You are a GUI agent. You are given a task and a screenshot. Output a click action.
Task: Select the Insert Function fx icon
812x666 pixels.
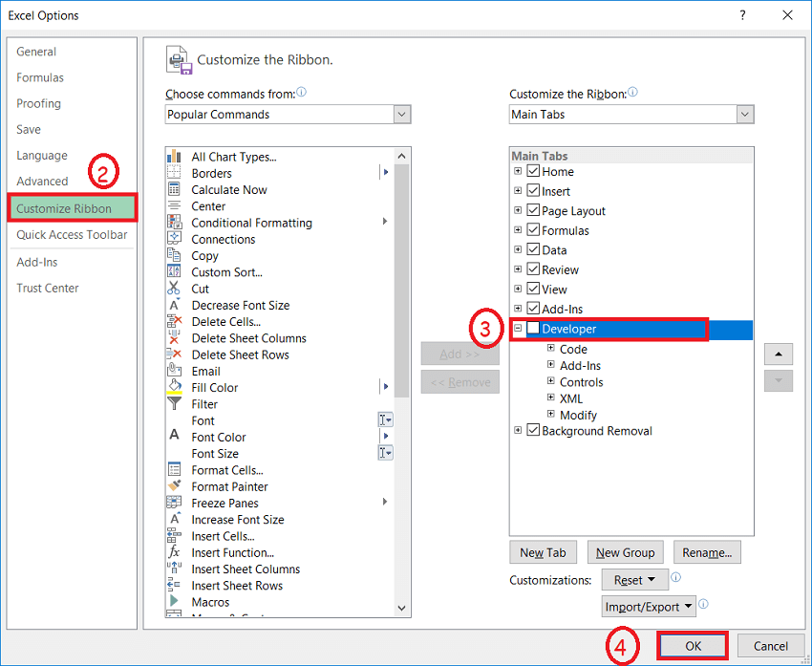tap(174, 552)
